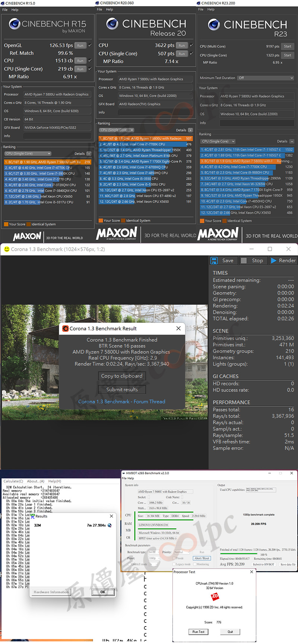Close the Super PI Results dialog
The image size is (298, 644).
pyautogui.click(x=111, y=516)
